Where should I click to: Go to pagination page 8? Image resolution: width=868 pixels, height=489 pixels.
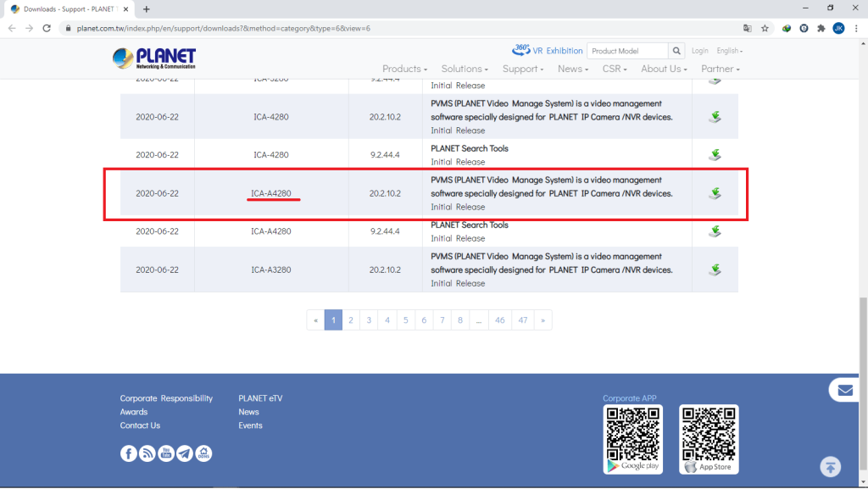[x=460, y=320]
